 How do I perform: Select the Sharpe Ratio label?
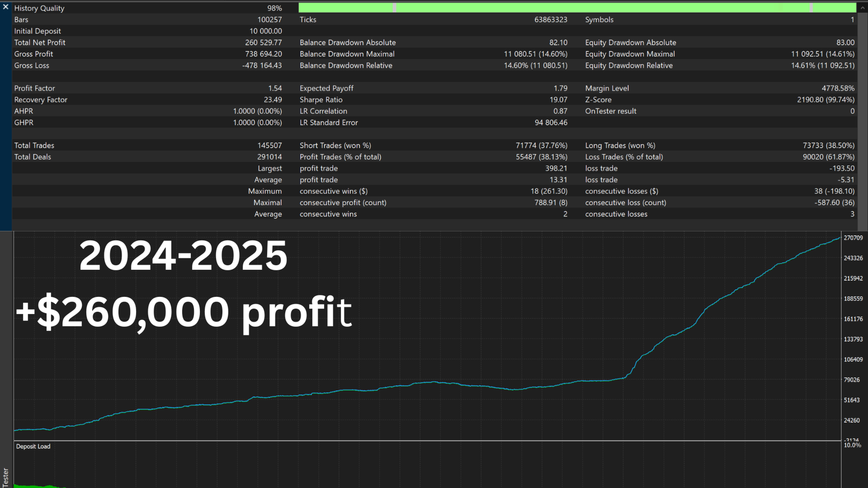click(x=321, y=100)
